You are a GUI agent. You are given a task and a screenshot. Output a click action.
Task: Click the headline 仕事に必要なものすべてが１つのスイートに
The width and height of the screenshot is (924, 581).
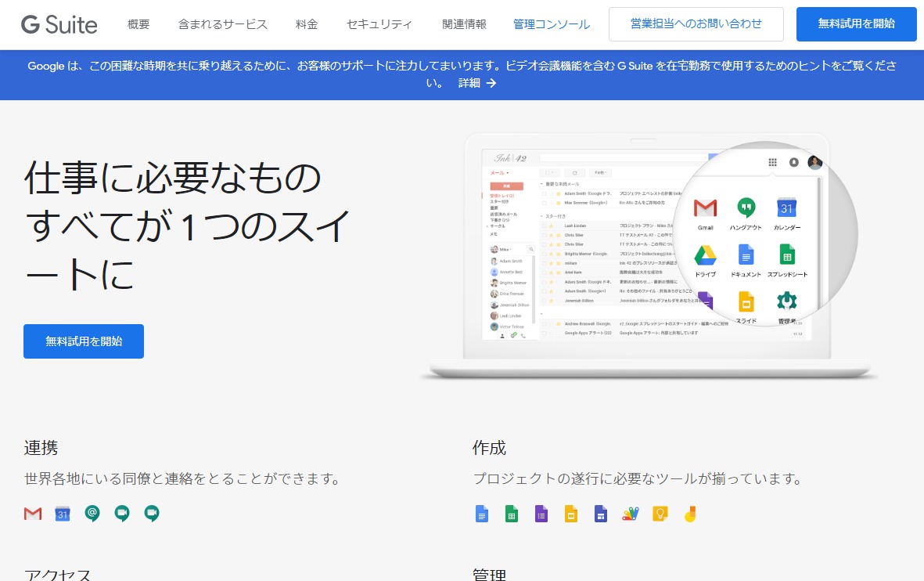point(188,226)
